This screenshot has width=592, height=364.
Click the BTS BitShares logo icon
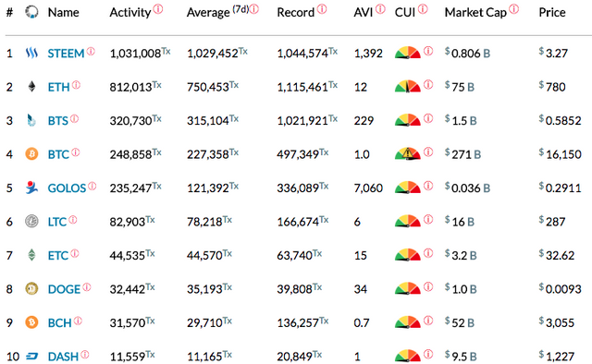tap(31, 120)
